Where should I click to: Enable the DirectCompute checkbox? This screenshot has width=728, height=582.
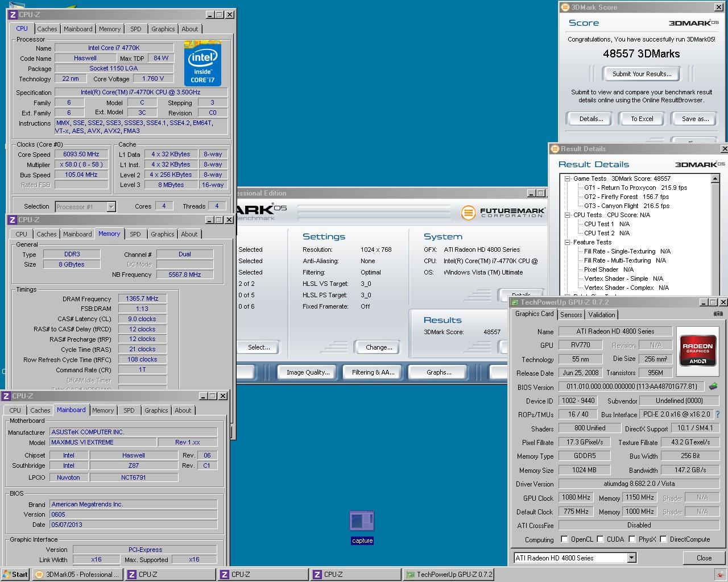(x=663, y=539)
